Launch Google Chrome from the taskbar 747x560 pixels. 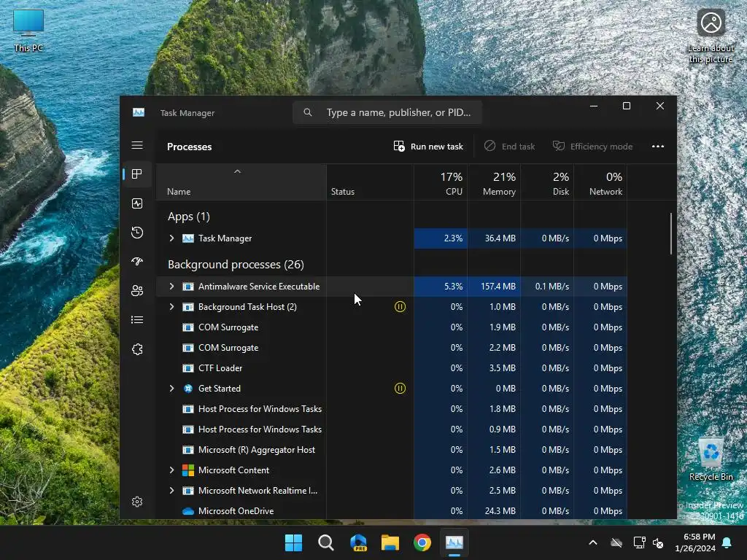(422, 542)
